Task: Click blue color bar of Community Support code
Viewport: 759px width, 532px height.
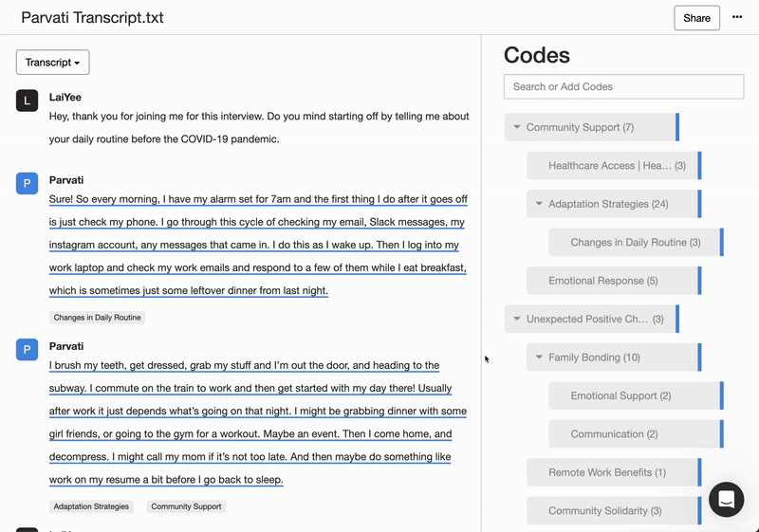Action: [677, 127]
